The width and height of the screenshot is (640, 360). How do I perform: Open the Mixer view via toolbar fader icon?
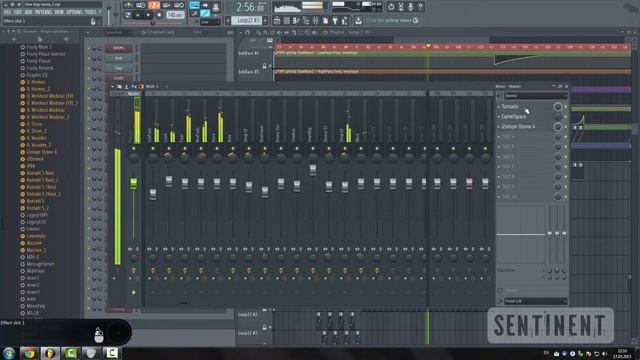[316, 20]
